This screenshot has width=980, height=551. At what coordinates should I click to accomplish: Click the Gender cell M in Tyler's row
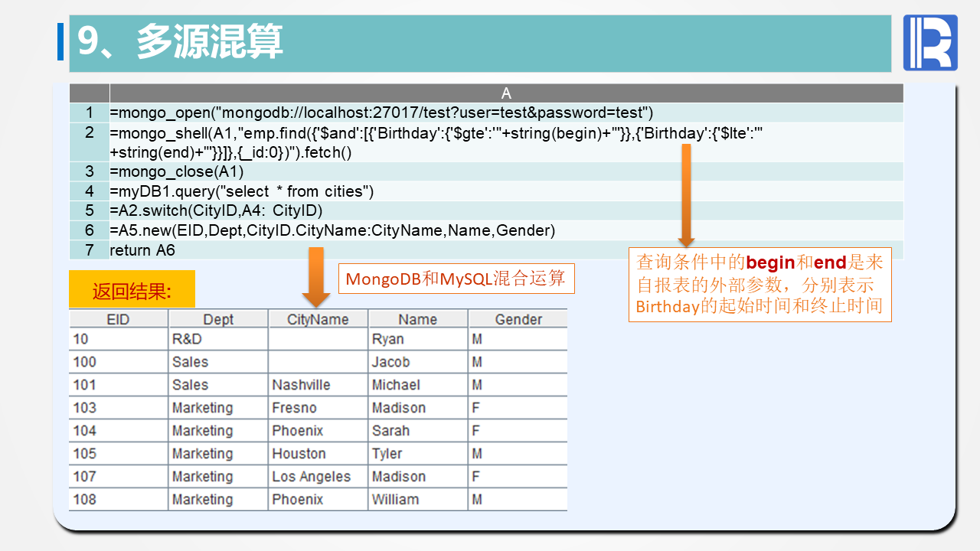tap(518, 454)
